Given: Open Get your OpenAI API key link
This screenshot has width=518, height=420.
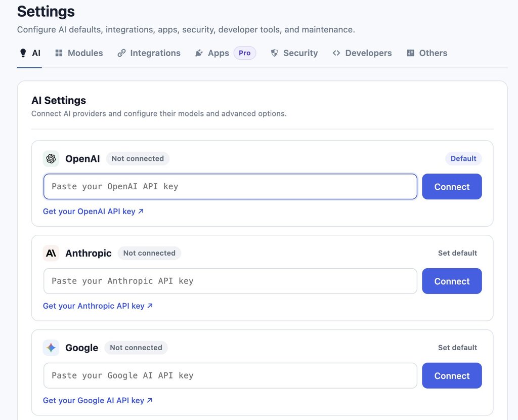Looking at the screenshot, I should click(93, 212).
